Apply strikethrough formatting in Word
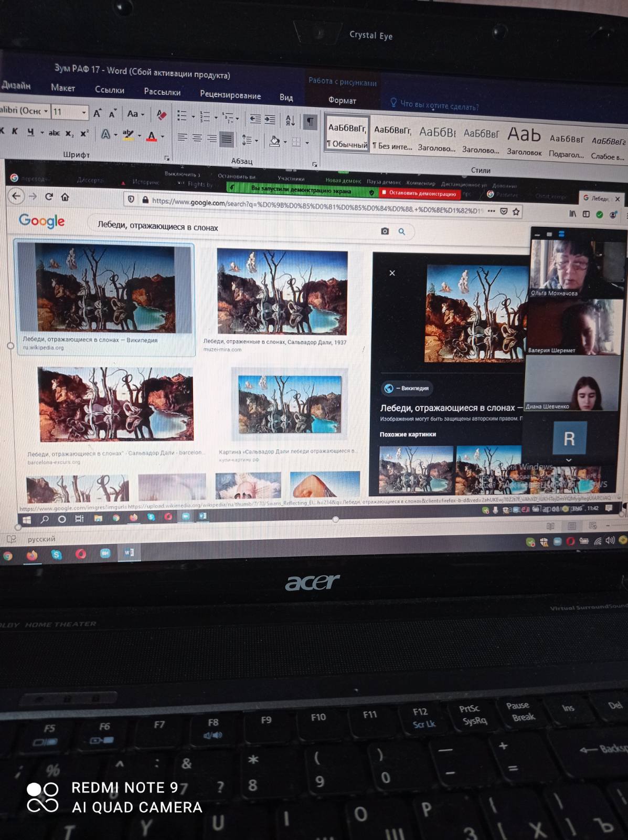The height and width of the screenshot is (840, 628). tap(54, 133)
